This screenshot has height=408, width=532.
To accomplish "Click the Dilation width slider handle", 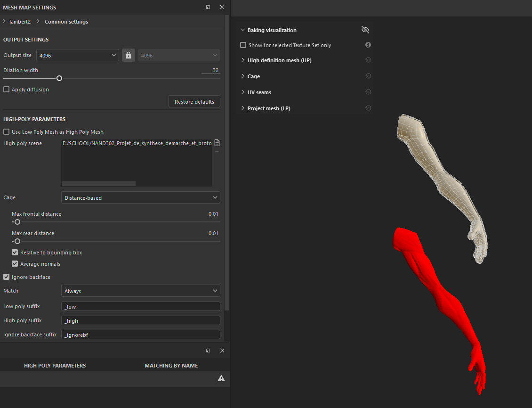I will coord(59,78).
